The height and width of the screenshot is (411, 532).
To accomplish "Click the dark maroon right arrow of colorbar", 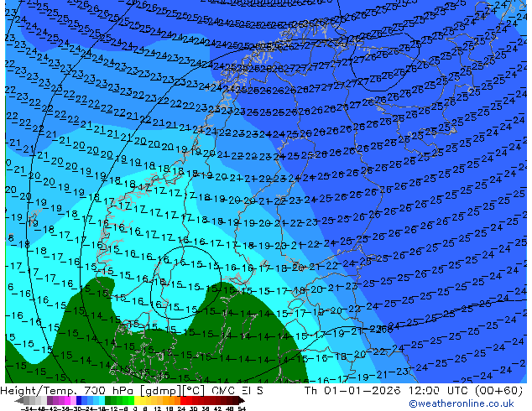I will click(x=241, y=400).
